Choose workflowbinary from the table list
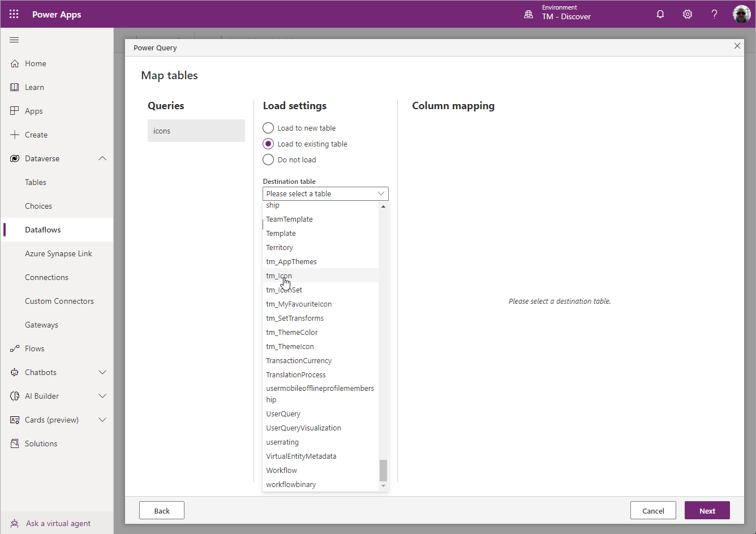756x534 pixels. click(x=321, y=484)
